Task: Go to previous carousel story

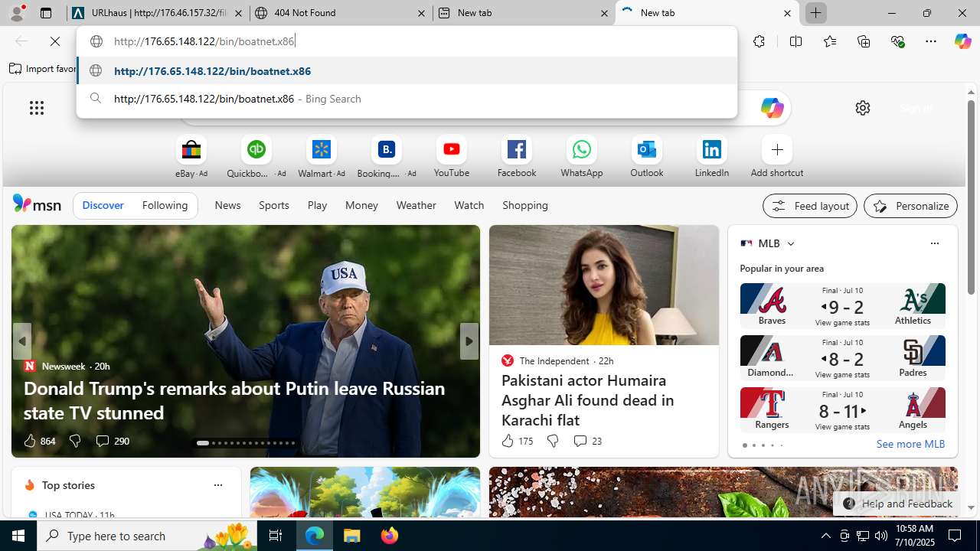Action: (x=22, y=341)
